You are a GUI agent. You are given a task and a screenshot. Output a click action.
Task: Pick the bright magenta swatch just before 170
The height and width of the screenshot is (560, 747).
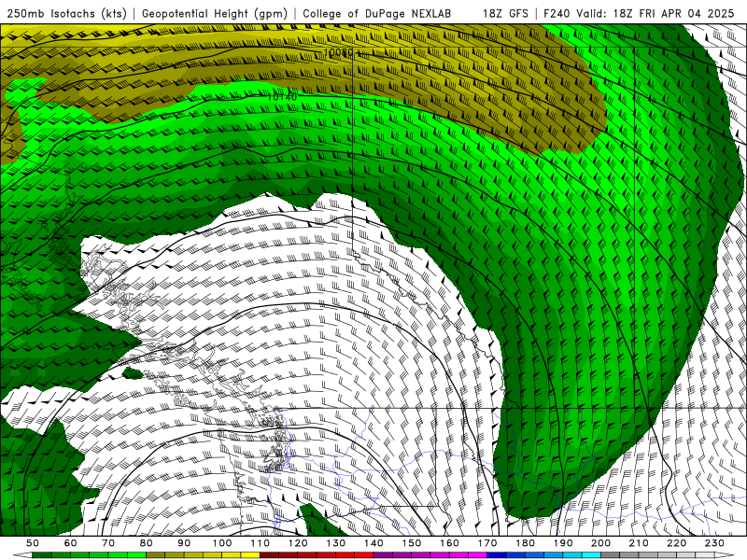click(478, 555)
